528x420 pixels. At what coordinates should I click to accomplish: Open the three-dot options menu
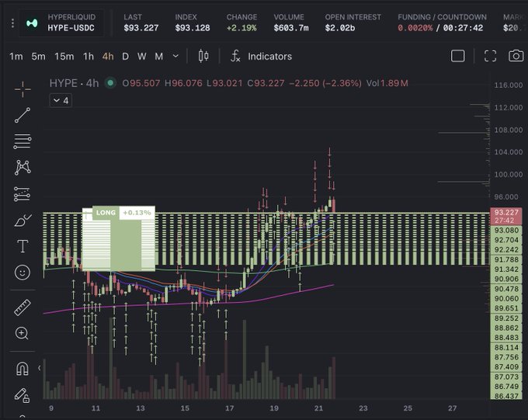[x=12, y=23]
